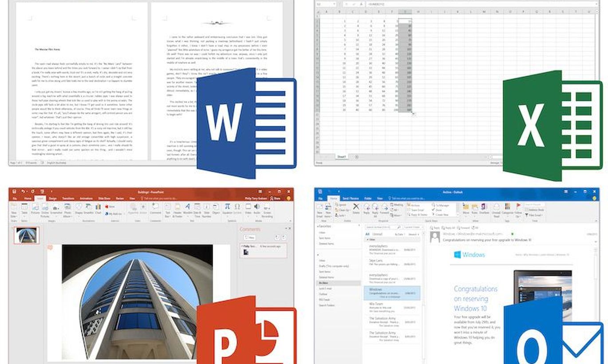
Task: Insert Date & Time in PowerPoint
Action: (x=197, y=211)
